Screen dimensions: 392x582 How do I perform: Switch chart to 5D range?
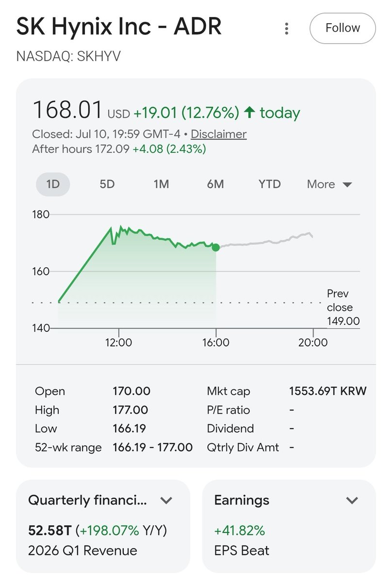[x=107, y=184]
